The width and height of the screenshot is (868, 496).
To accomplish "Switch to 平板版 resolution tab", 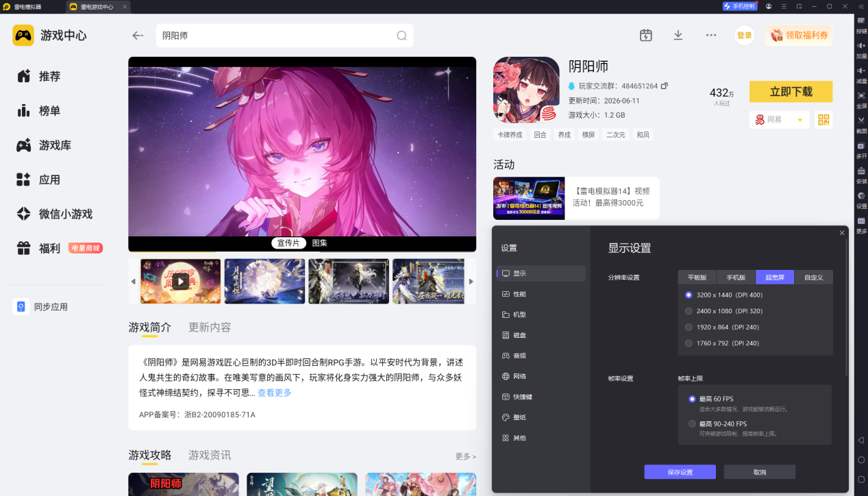I will (697, 277).
